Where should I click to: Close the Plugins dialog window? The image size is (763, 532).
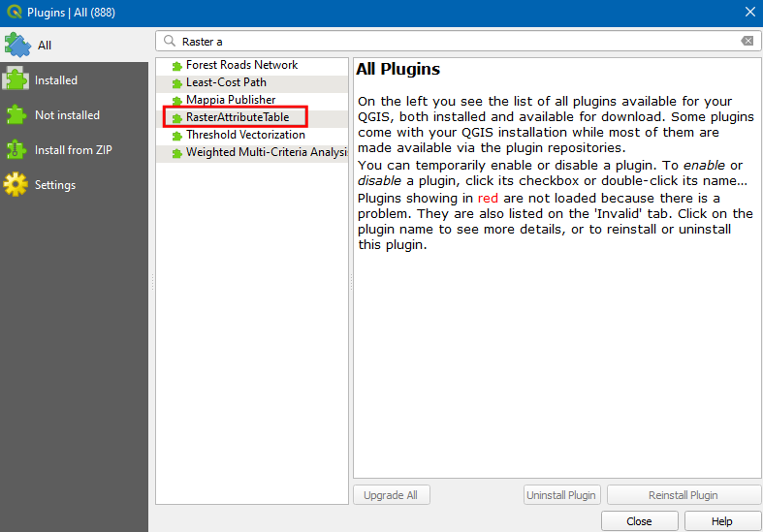749,12
